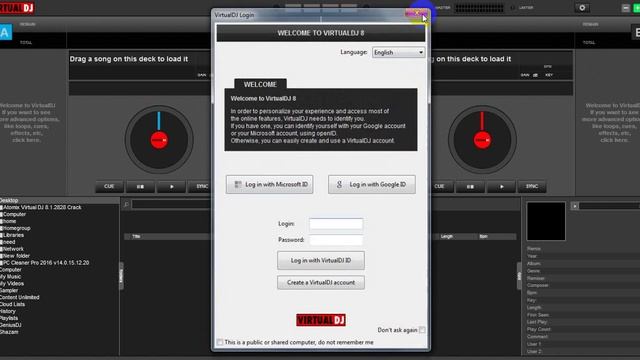
Task: Click SYNC button on right deck
Action: pos(532,187)
